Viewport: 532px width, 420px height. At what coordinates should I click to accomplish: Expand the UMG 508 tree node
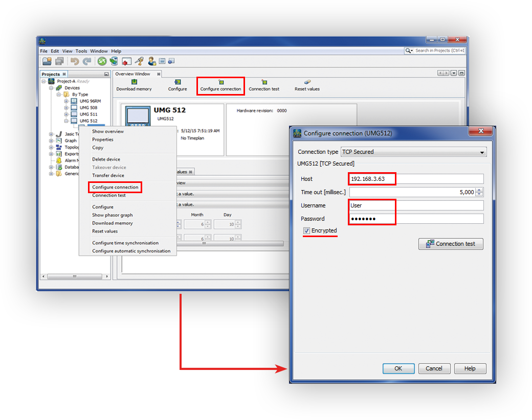coord(66,108)
